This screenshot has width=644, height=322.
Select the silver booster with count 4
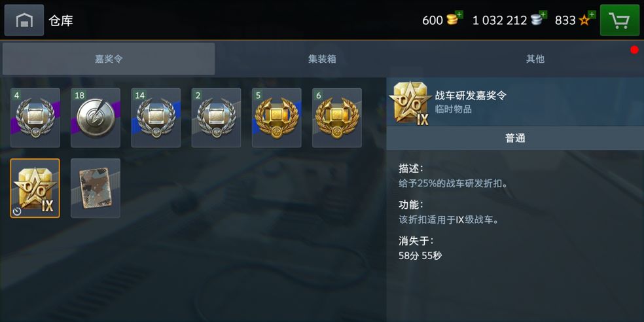tap(35, 117)
